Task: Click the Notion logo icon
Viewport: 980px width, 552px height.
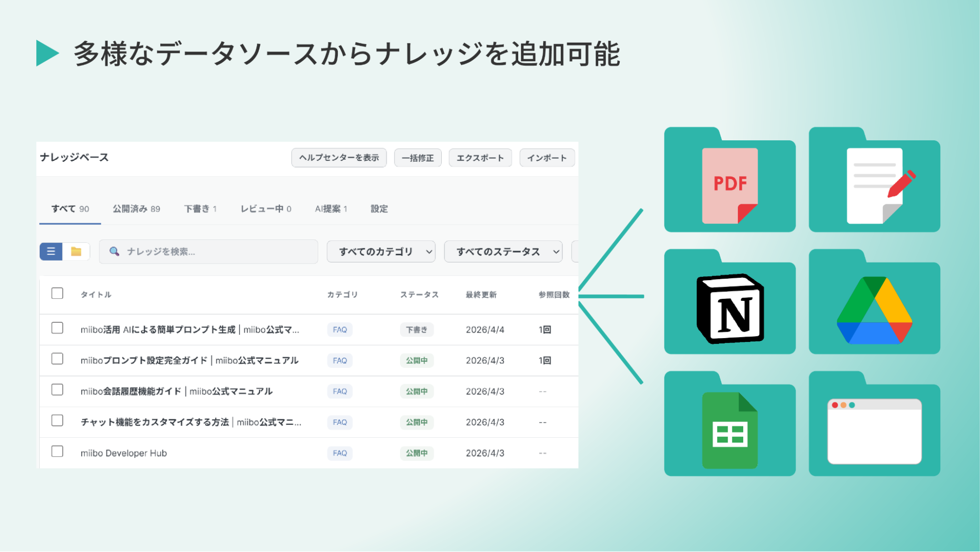Action: tap(729, 308)
